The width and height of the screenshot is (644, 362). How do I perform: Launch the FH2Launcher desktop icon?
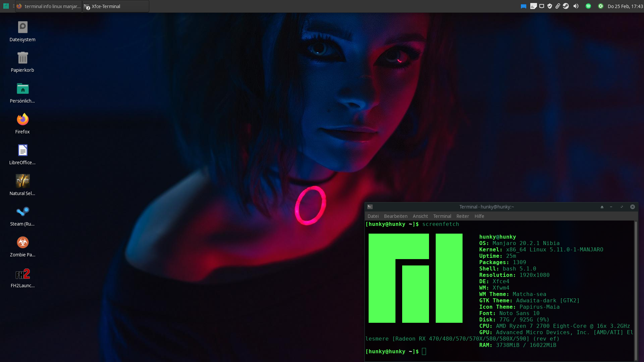[x=22, y=274]
